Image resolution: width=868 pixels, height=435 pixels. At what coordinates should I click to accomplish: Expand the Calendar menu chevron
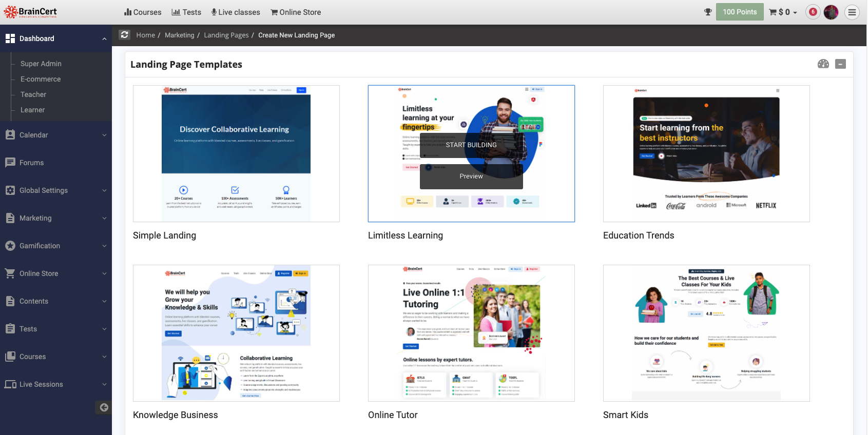coord(104,135)
